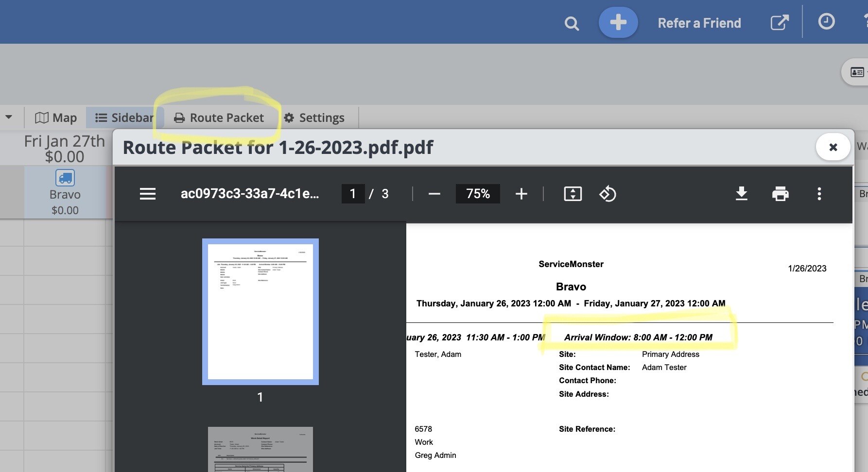Toggle the PDF sidebar hamburger menu

click(x=148, y=194)
